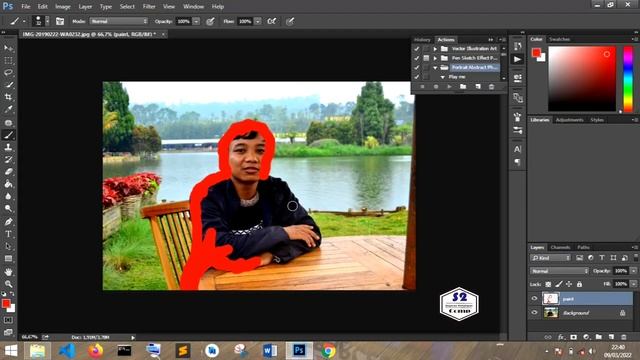Toggle Quick Mask mode
640x360 pixels.
click(x=8, y=320)
